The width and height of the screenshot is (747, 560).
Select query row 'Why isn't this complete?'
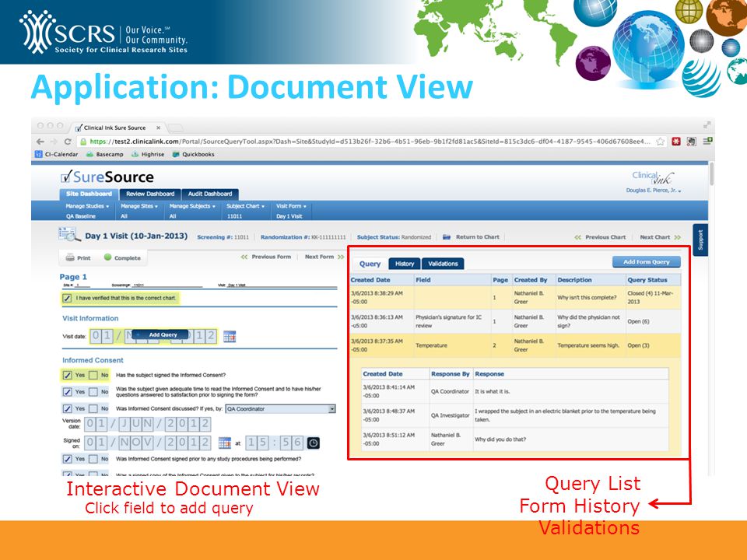click(x=515, y=298)
